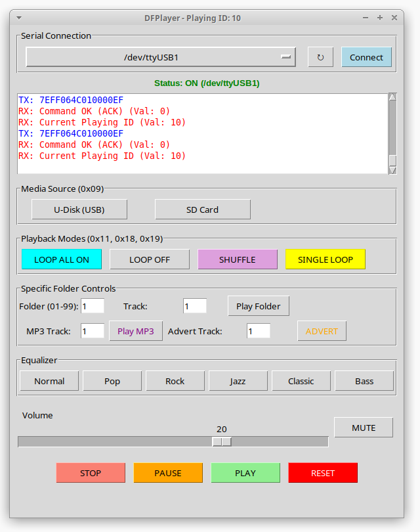The height and width of the screenshot is (532, 420).
Task: Click the Connect button
Action: 366,57
